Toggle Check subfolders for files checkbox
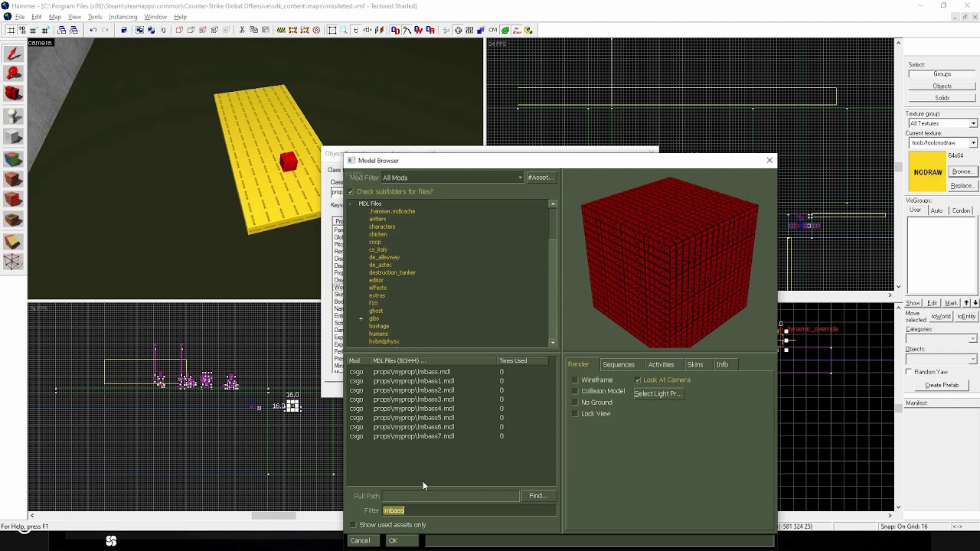Screen dimensions: 980x551 tap(351, 191)
